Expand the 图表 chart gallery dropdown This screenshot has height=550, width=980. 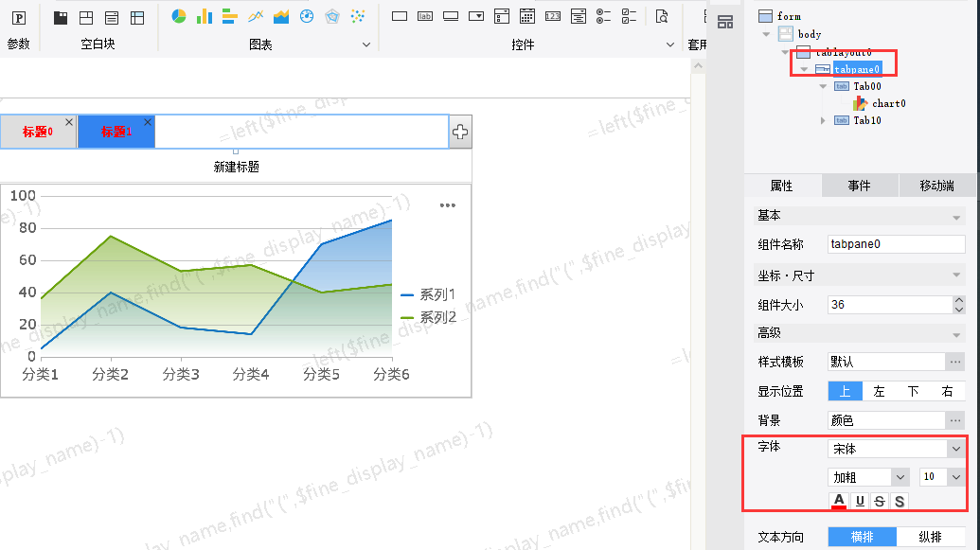pos(366,44)
